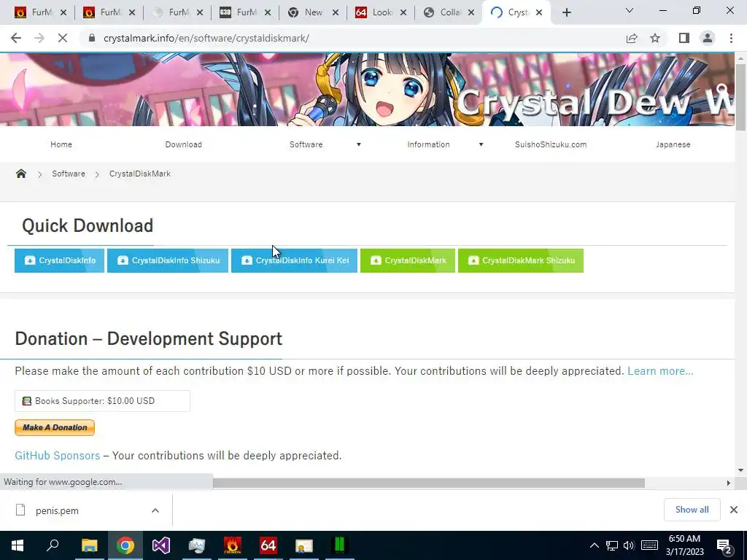747x560 pixels.
Task: Open File Explorer from taskbar
Action: pyautogui.click(x=89, y=545)
